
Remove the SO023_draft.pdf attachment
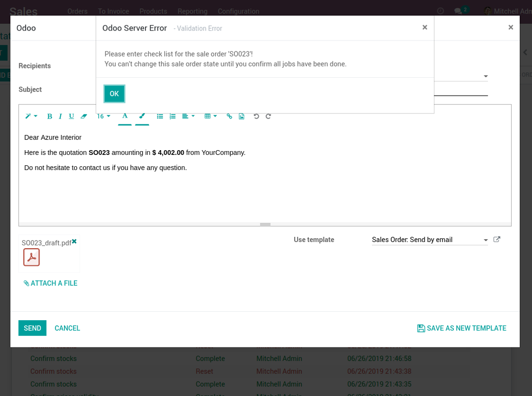click(x=74, y=241)
